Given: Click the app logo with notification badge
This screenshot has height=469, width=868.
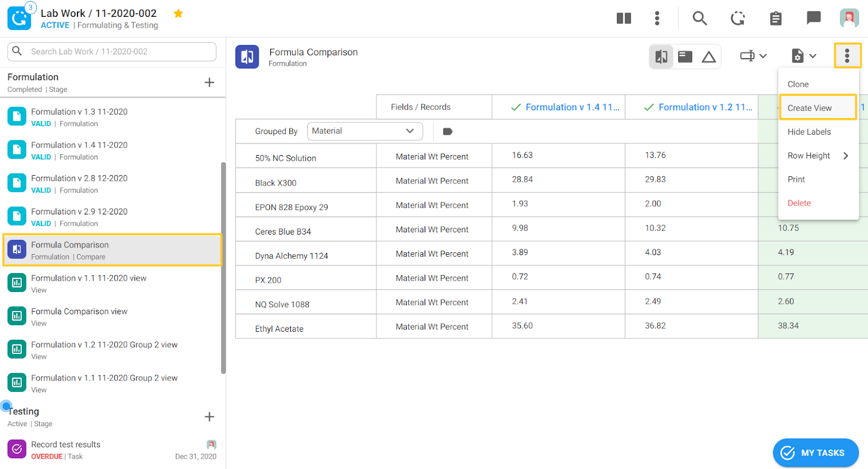Looking at the screenshot, I should coord(20,18).
